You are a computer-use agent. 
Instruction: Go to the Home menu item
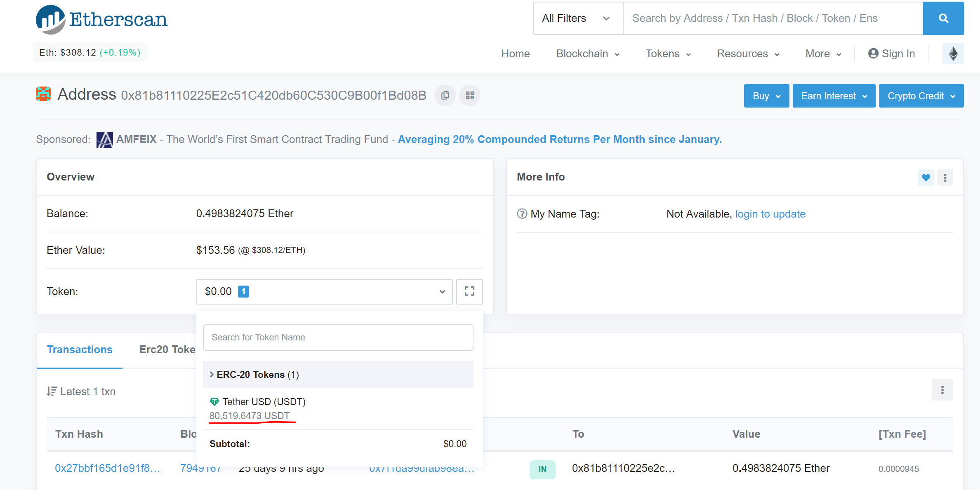click(515, 54)
